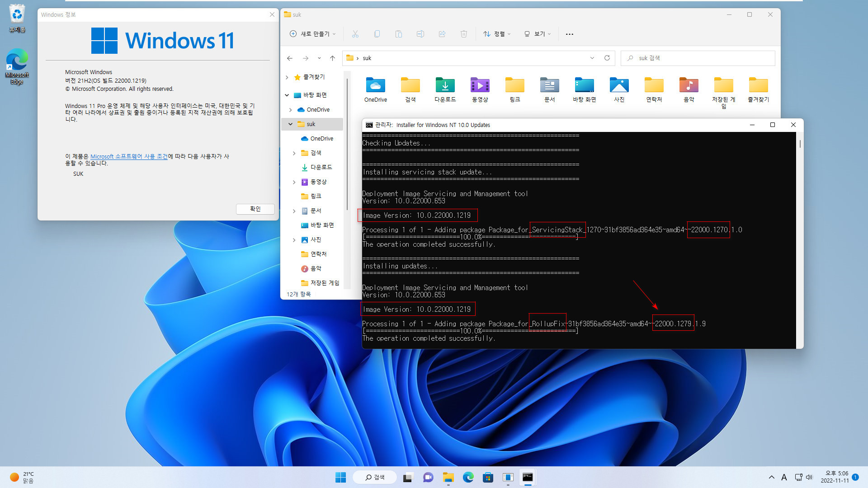Screen dimensions: 868x488
Task: Open weather widget showing 21°C
Action: pos(22,477)
